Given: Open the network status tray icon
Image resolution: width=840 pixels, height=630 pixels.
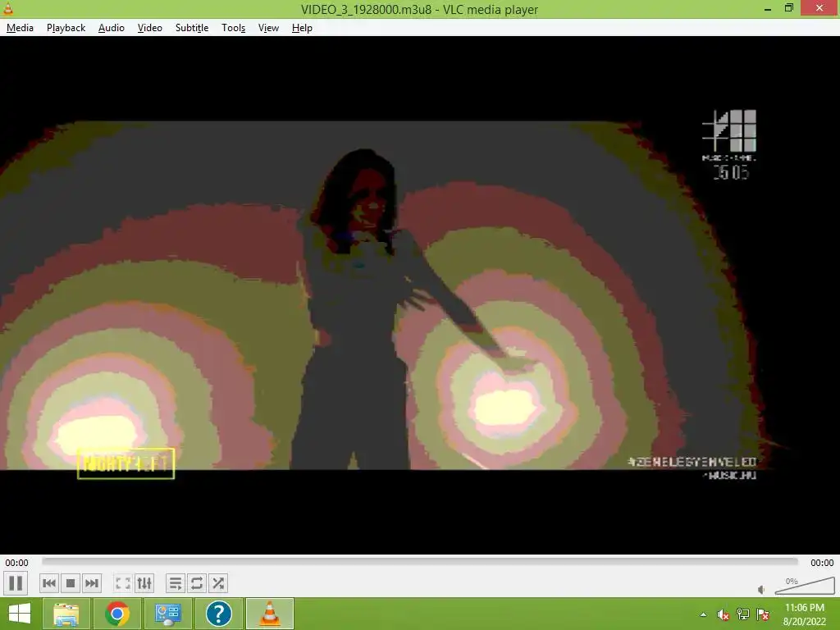Looking at the screenshot, I should [x=743, y=614].
